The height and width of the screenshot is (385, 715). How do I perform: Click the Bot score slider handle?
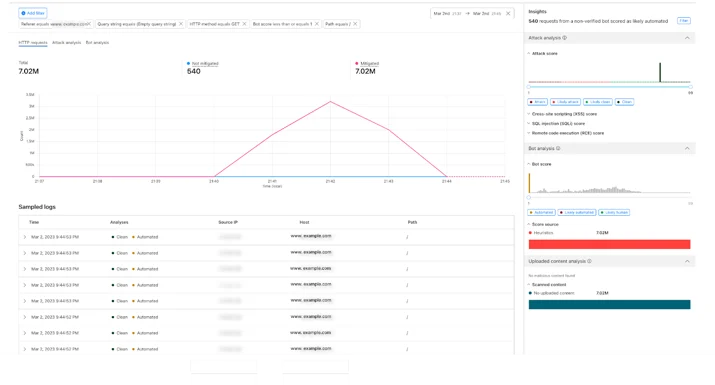529,198
